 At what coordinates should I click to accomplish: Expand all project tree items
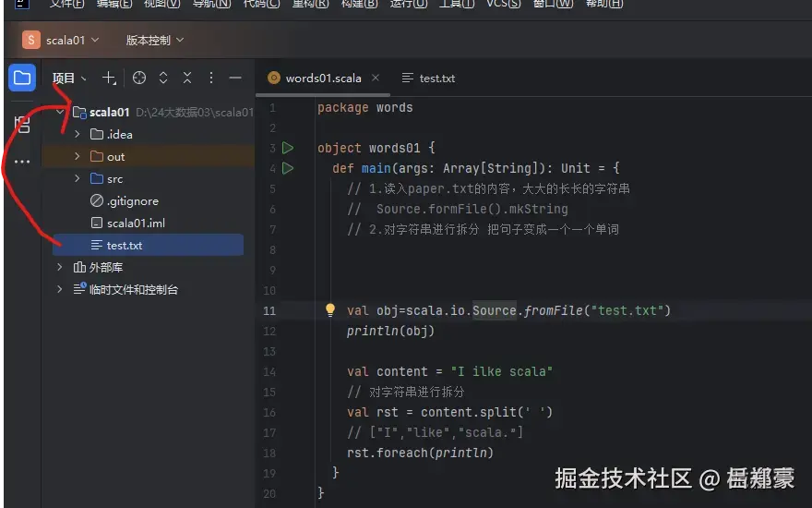163,79
